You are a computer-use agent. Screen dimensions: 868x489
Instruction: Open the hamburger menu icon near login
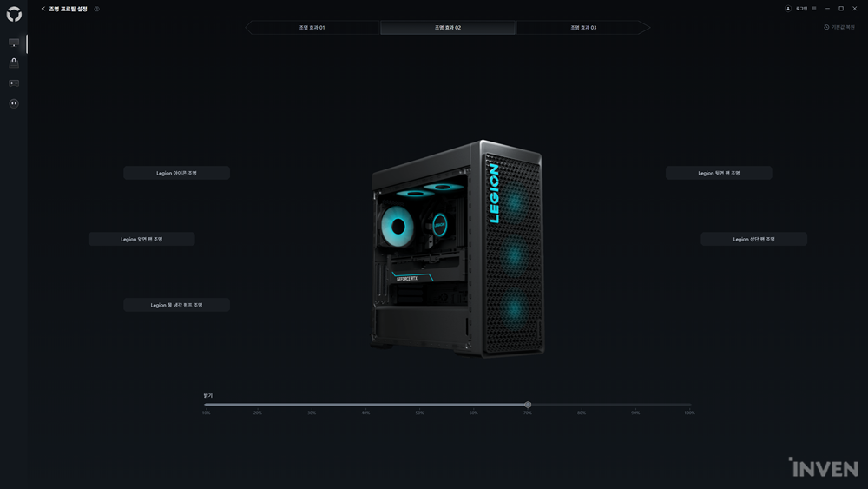click(814, 9)
